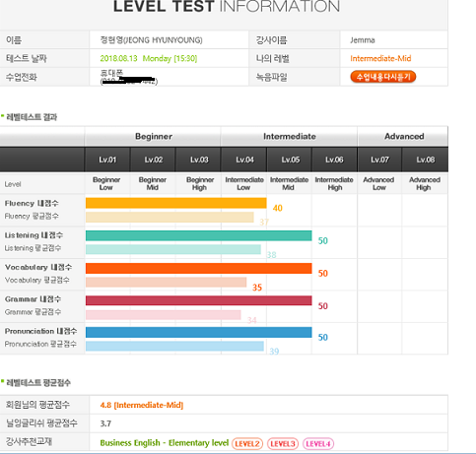Select the Lv.05 column header
Viewport: 476px width, 454px height.
pos(290,160)
